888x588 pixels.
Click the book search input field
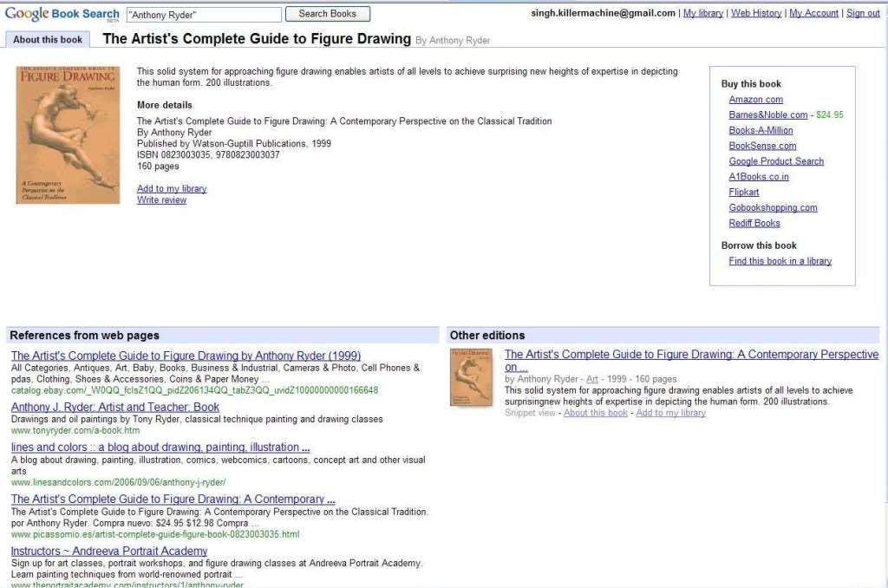tap(204, 15)
